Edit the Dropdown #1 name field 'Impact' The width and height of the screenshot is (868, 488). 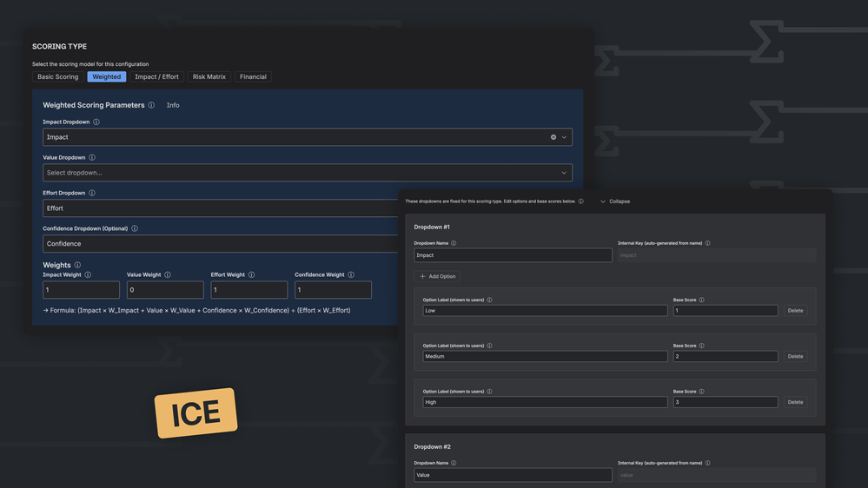point(513,255)
